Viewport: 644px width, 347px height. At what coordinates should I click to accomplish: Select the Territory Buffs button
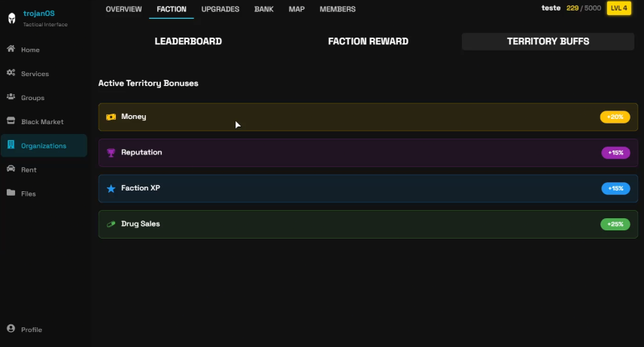[548, 41]
